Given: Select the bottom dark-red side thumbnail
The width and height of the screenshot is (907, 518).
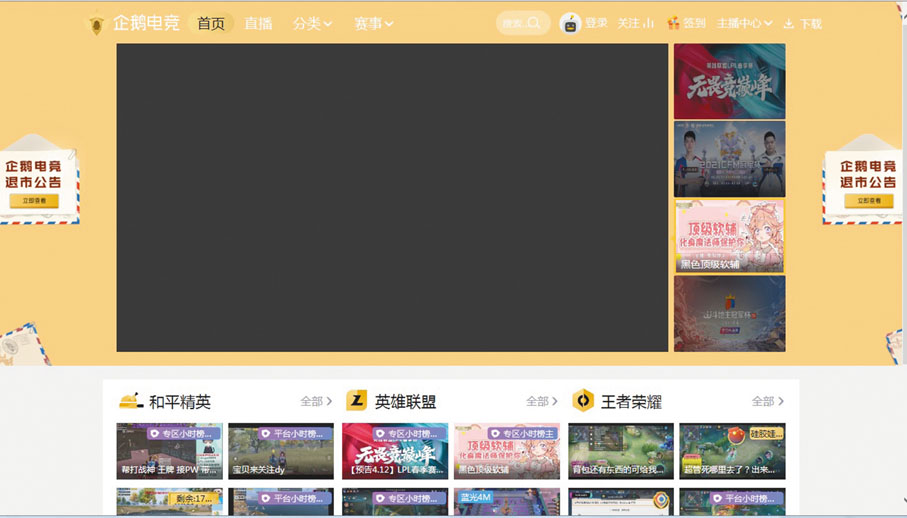Looking at the screenshot, I should click(729, 313).
